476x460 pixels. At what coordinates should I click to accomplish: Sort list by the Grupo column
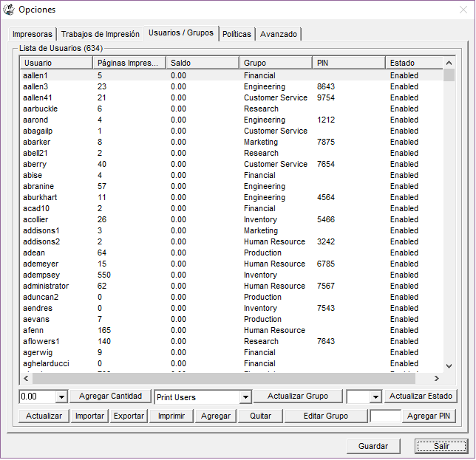276,63
